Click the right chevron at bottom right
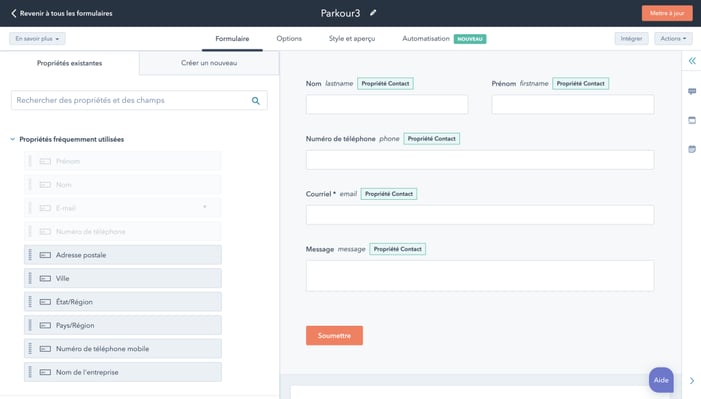Viewport: 701px width, 399px height. (692, 381)
